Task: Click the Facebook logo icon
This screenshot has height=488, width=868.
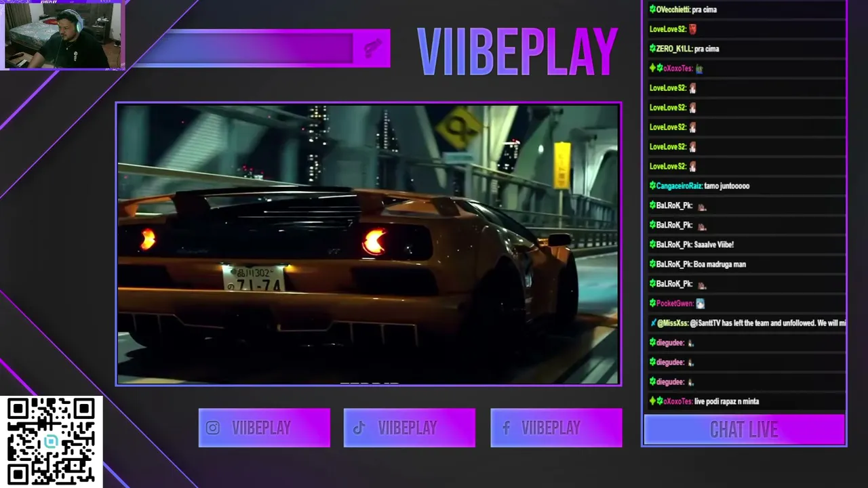Action: pyautogui.click(x=506, y=428)
